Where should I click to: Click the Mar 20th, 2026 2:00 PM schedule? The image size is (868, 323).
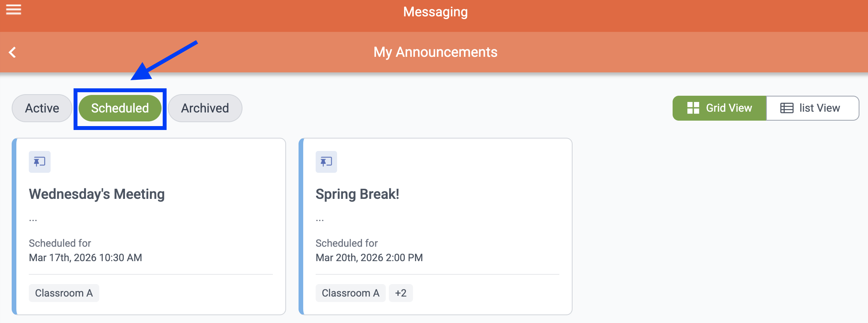click(369, 258)
